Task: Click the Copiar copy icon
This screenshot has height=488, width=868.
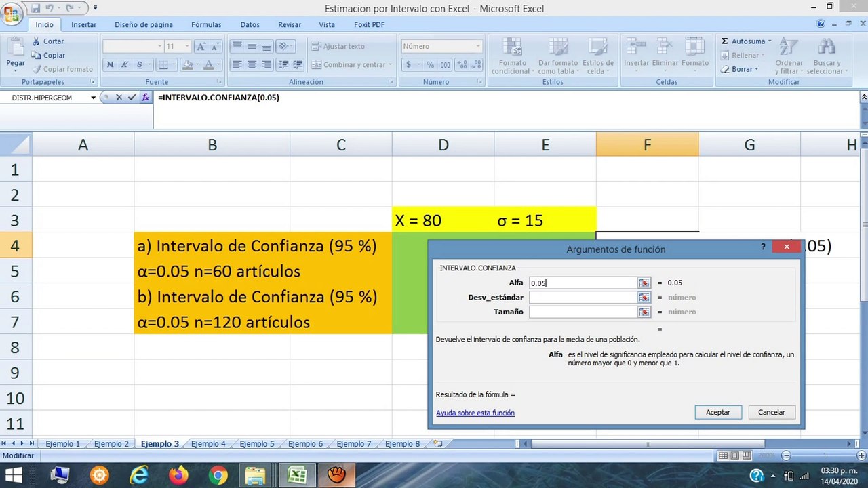Action: pyautogui.click(x=37, y=56)
